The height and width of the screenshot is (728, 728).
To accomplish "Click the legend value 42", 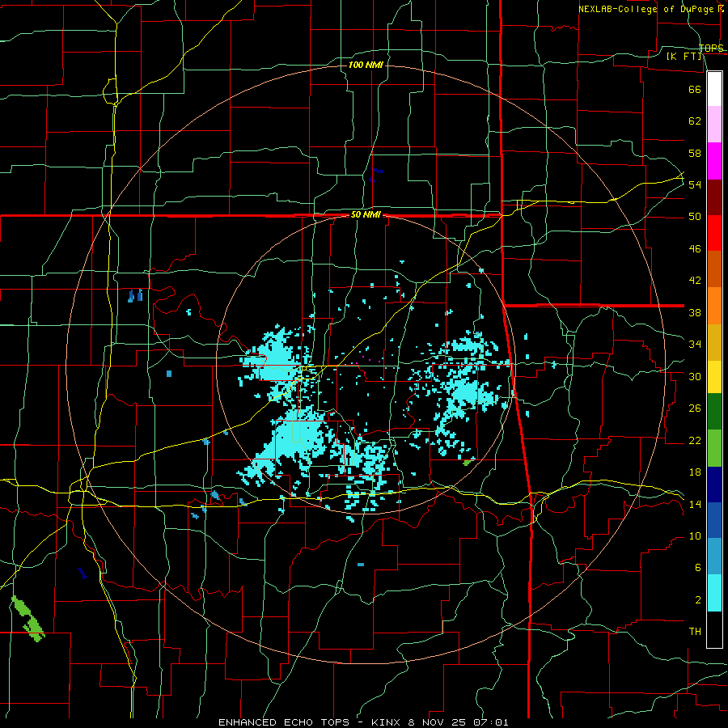I will [x=695, y=281].
